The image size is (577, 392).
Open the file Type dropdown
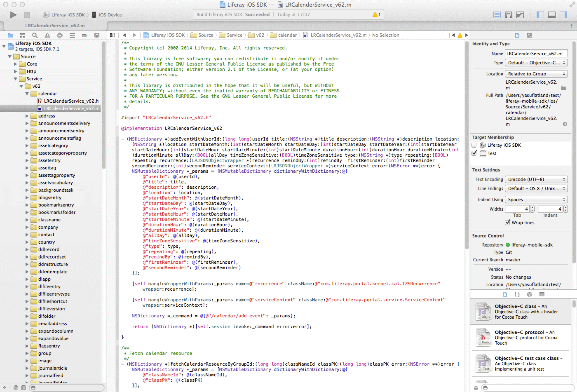[536, 63]
